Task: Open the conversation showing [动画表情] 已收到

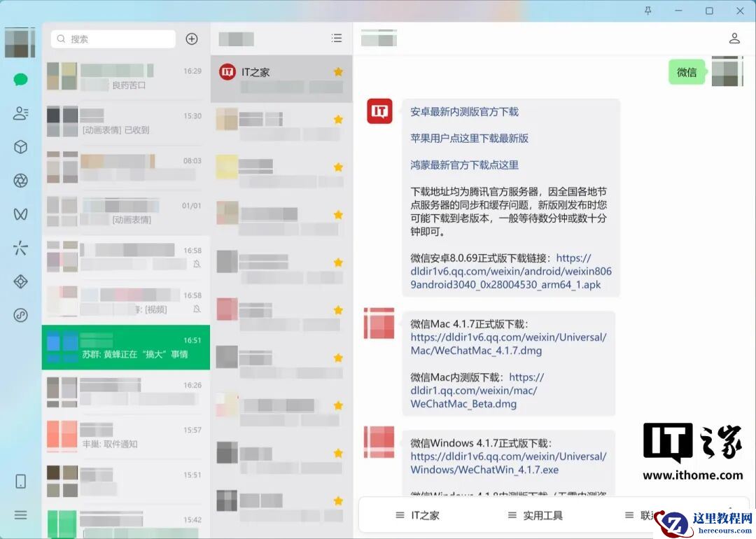Action: coord(126,122)
